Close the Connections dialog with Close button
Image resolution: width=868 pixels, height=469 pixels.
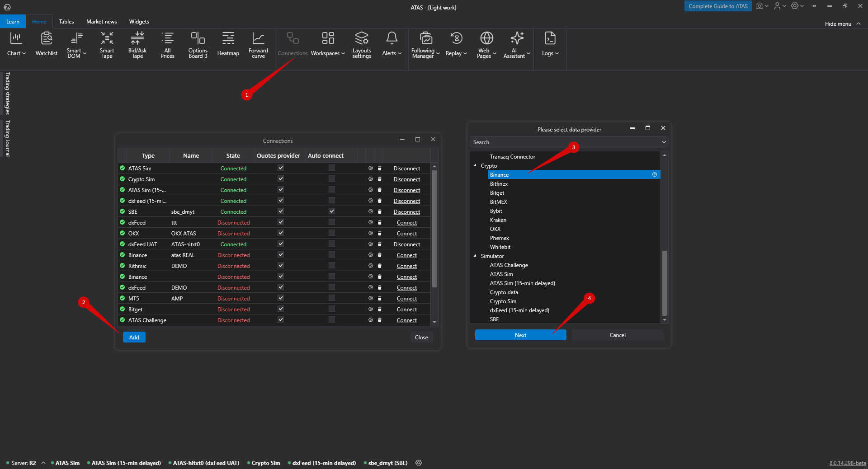pos(421,337)
